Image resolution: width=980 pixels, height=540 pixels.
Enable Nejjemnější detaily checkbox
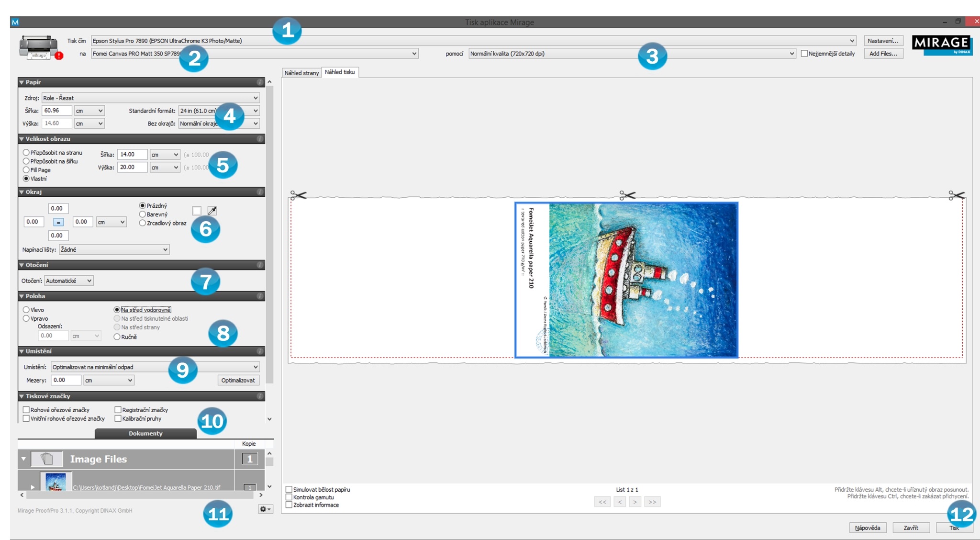(804, 54)
